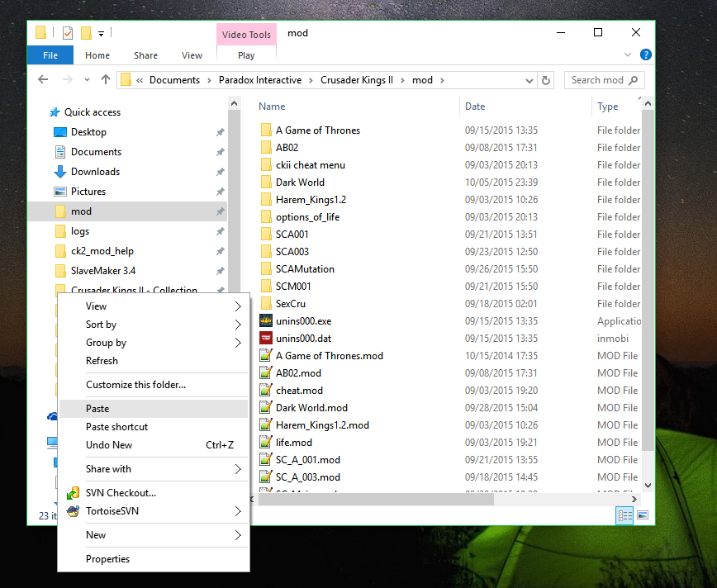Sort by the Type column header
The height and width of the screenshot is (588, 717).
tap(607, 107)
